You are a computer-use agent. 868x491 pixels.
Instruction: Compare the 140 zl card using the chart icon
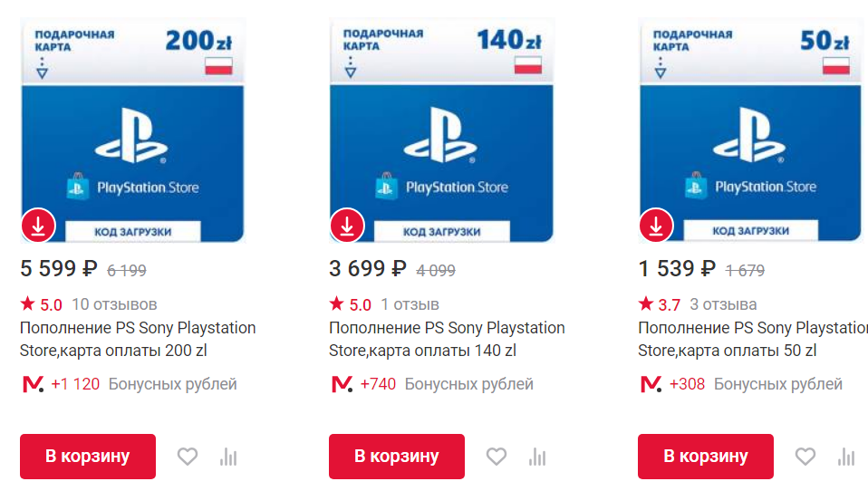tap(537, 457)
